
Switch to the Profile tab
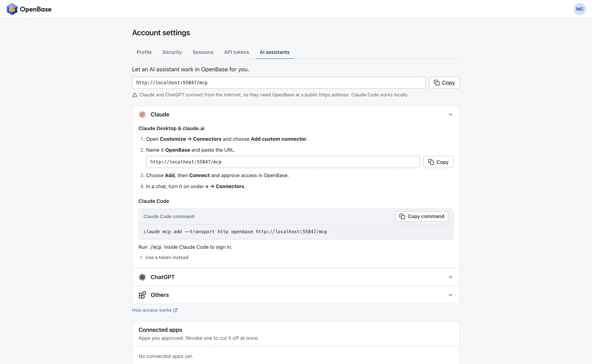click(x=144, y=52)
